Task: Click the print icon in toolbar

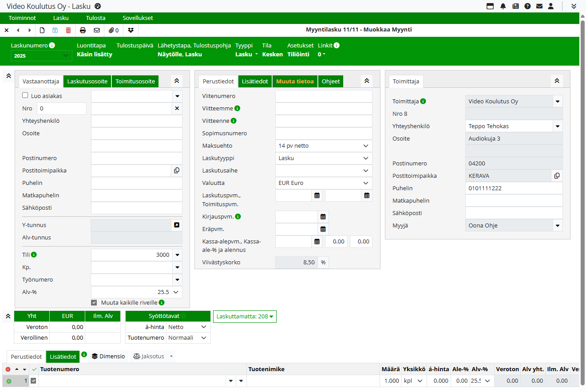Action: tap(83, 30)
